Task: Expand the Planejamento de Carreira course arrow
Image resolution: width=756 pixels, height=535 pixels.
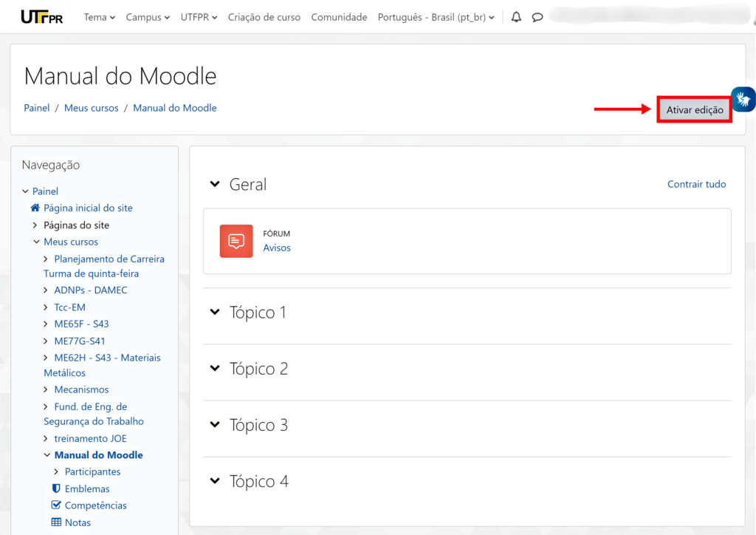Action: click(46, 259)
